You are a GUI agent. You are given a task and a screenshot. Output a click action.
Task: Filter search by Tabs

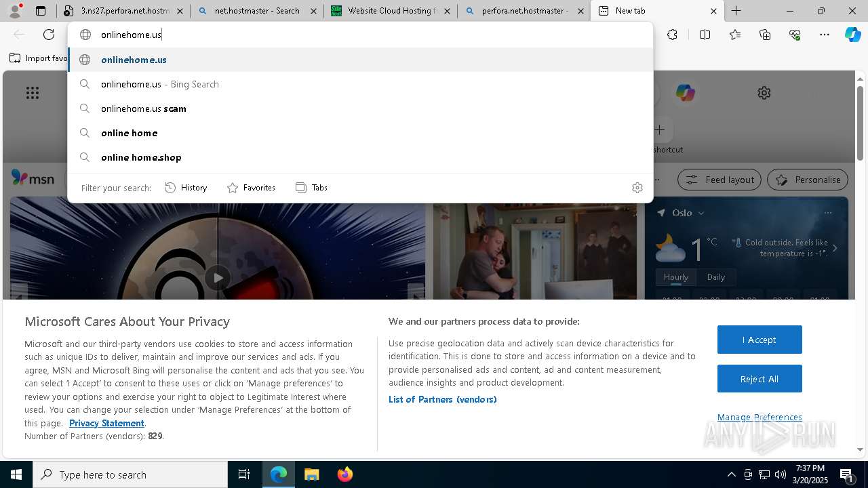(311, 188)
